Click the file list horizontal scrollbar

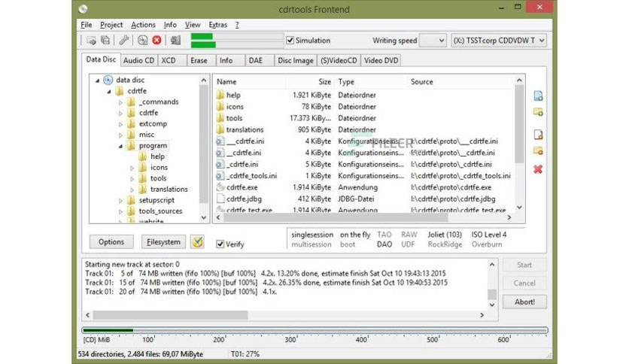point(363,217)
